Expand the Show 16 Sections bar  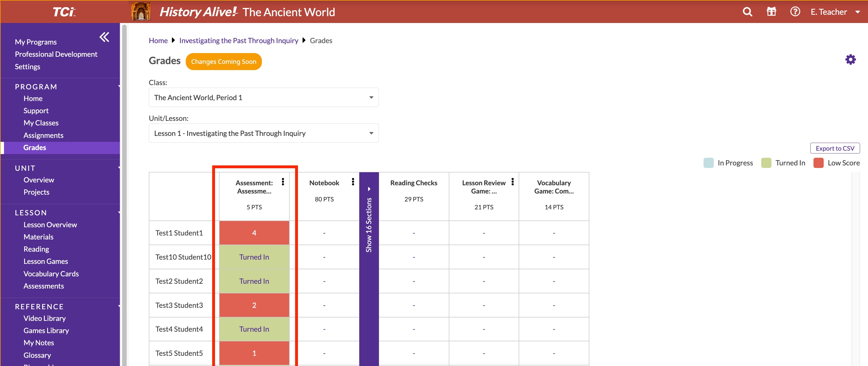(369, 222)
